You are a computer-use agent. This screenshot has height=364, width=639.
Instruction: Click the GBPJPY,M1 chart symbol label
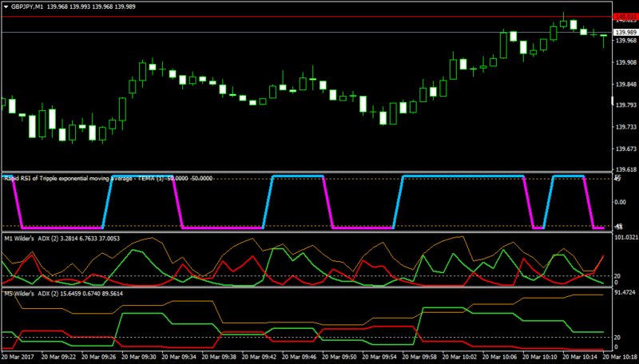coord(27,7)
